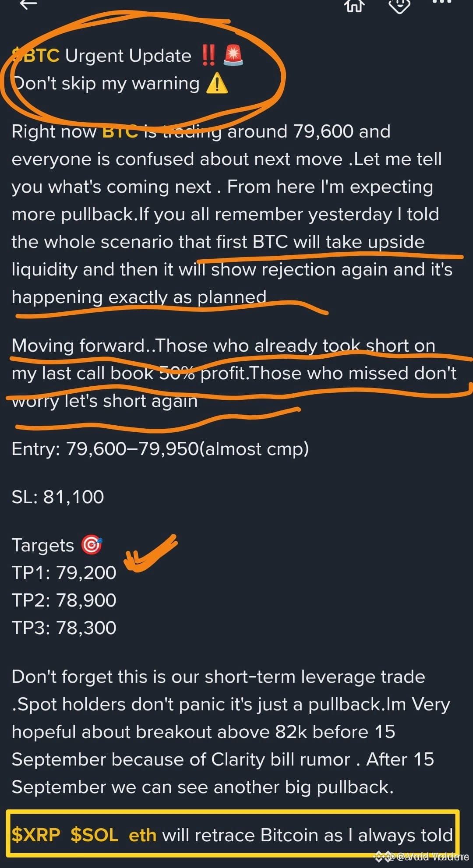Open the three-dot more options menu

coord(441,2)
